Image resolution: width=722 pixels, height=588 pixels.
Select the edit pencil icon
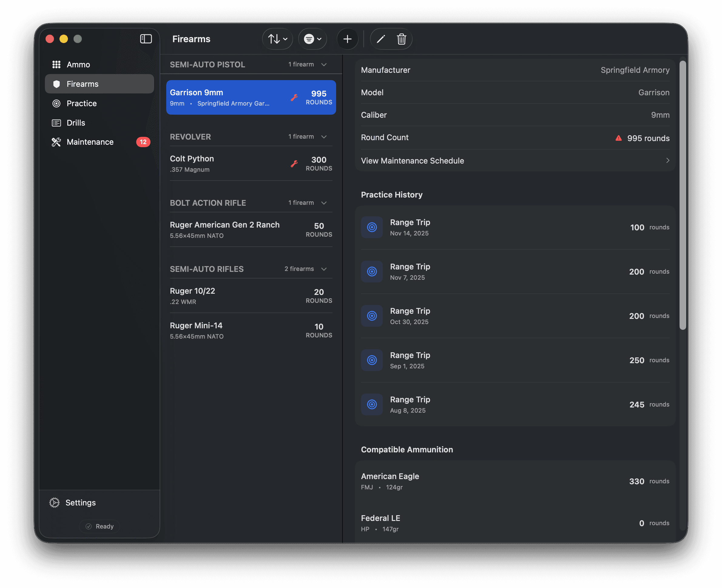click(380, 39)
